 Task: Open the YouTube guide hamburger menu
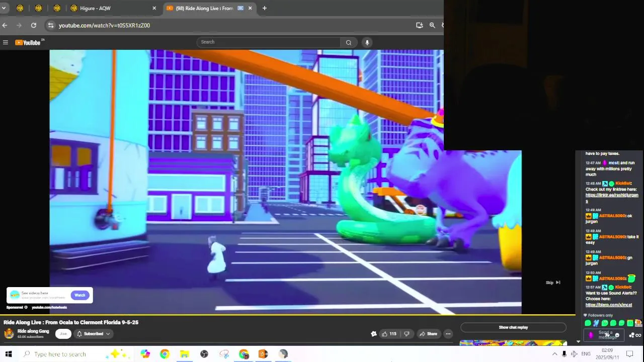6,43
